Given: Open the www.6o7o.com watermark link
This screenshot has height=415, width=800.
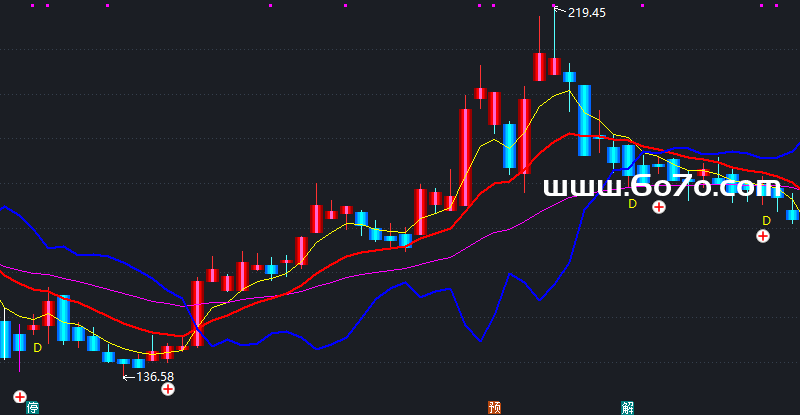Looking at the screenshot, I should coord(662,187).
